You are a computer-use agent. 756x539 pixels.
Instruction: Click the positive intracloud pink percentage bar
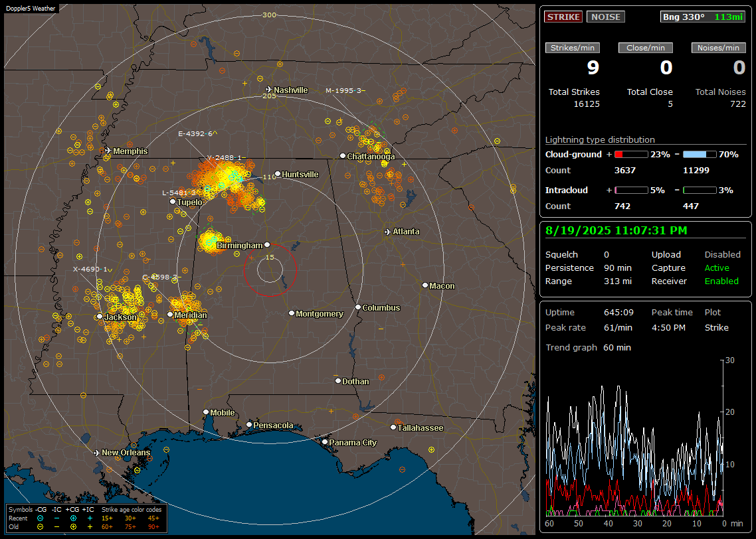tap(631, 191)
